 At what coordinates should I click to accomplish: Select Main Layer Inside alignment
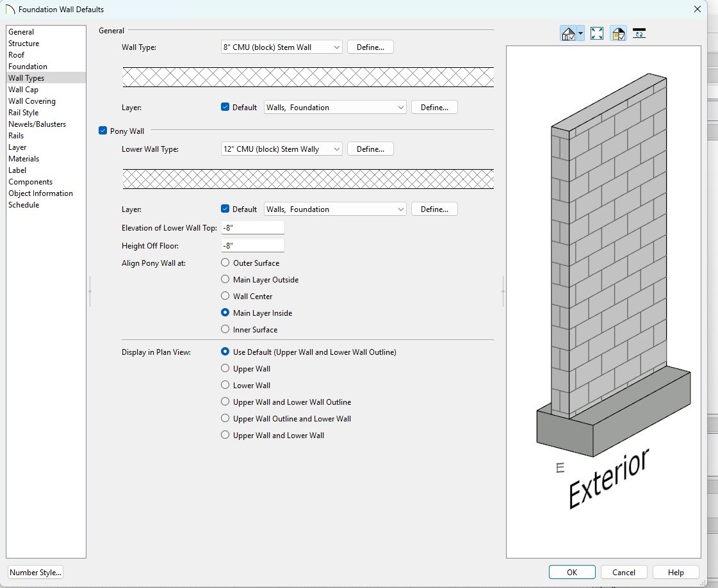point(225,313)
